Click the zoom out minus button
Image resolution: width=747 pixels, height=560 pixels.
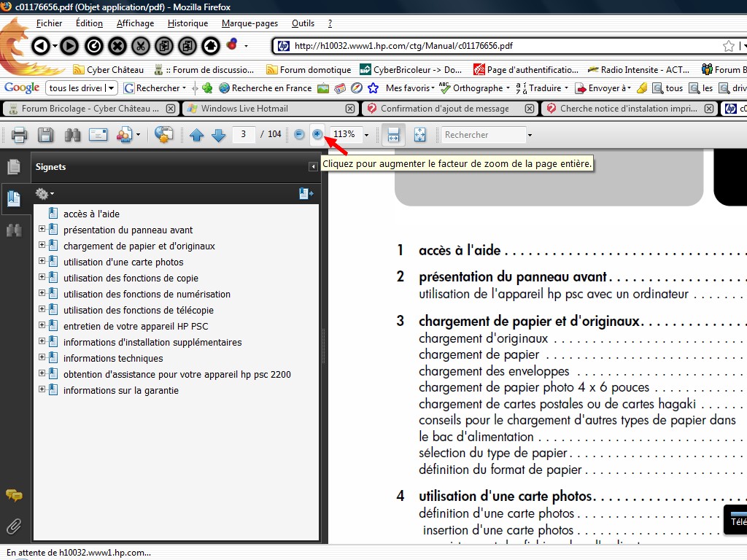(x=299, y=134)
